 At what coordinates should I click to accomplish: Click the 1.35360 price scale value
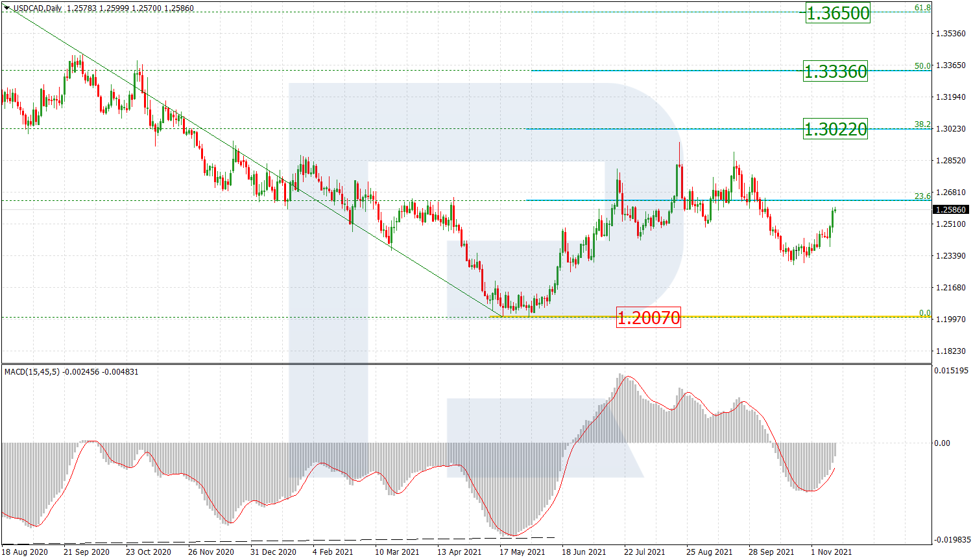pyautogui.click(x=952, y=34)
